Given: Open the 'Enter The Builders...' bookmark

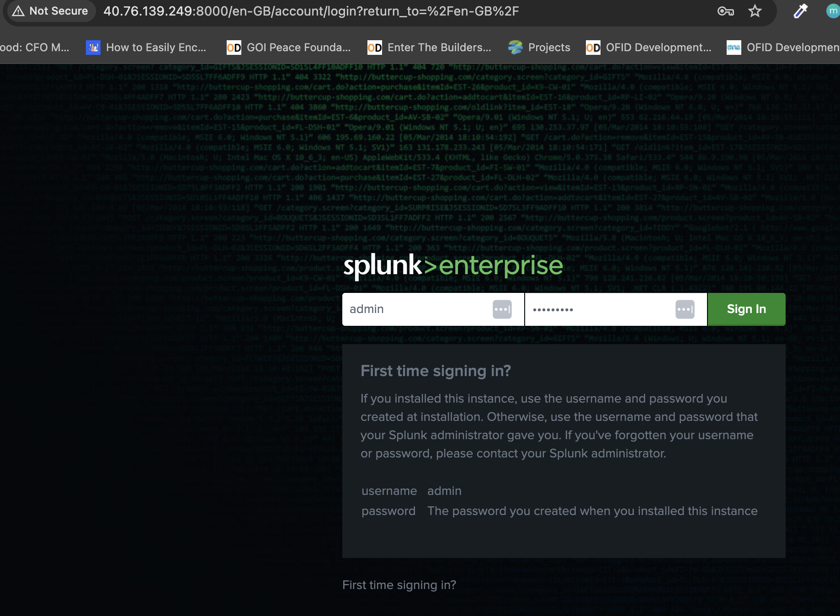Looking at the screenshot, I should [430, 48].
